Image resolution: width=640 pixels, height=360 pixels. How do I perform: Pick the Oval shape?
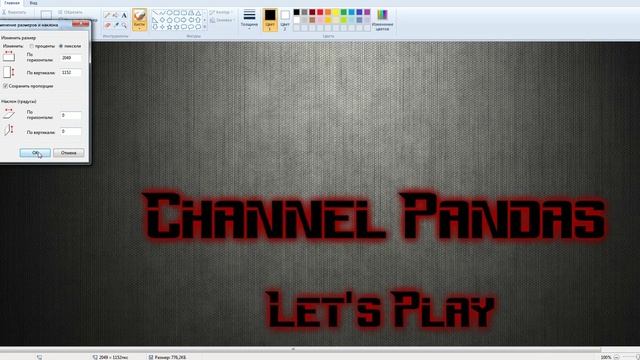170,13
